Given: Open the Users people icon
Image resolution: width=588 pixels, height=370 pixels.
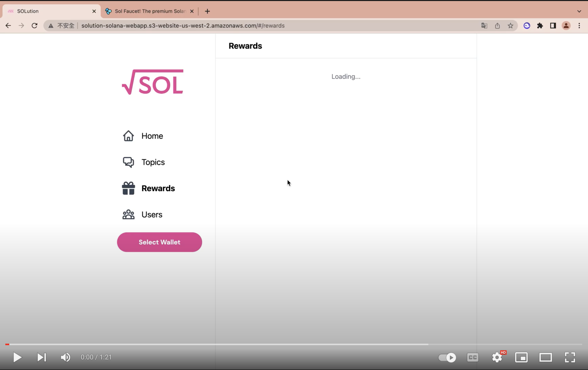Looking at the screenshot, I should 128,215.
